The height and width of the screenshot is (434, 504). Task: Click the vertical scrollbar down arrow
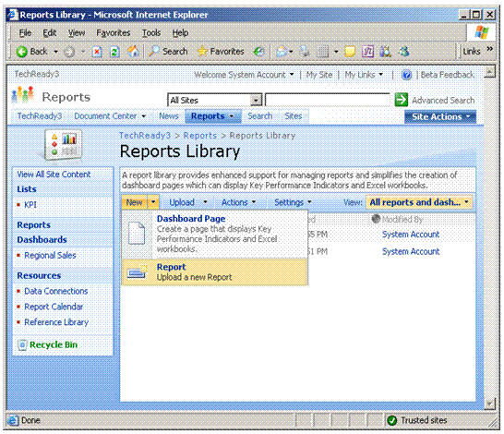pyautogui.click(x=489, y=404)
